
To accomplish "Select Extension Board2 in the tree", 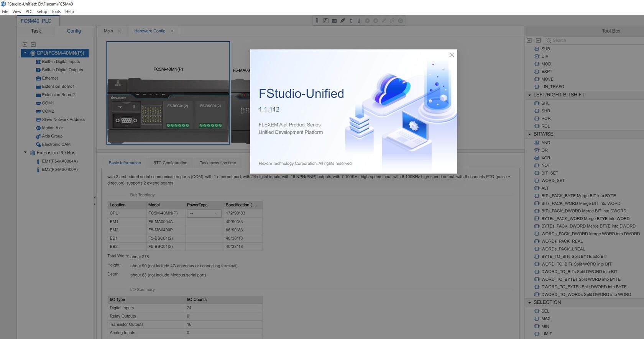I will [58, 95].
